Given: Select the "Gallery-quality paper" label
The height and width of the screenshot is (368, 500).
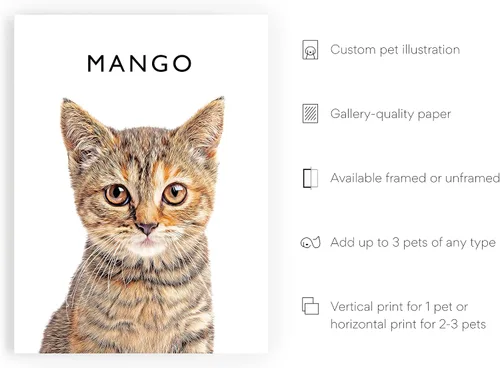Looking at the screenshot, I should pos(390,114).
